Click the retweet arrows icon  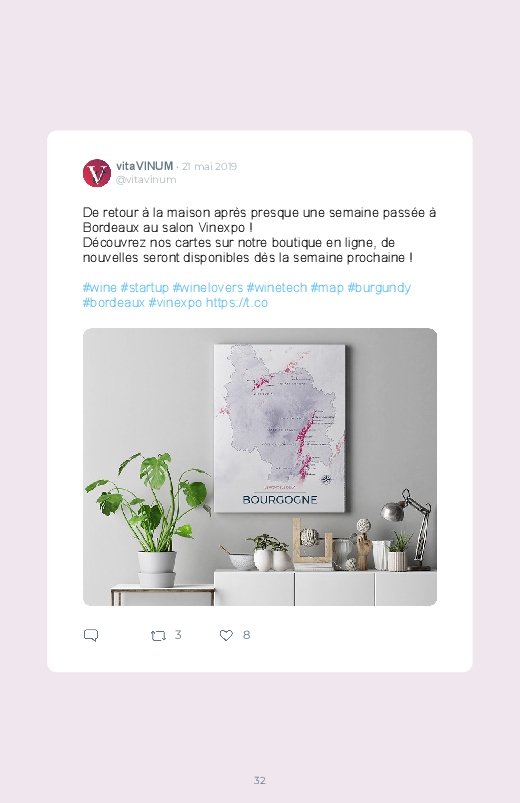tap(158, 636)
